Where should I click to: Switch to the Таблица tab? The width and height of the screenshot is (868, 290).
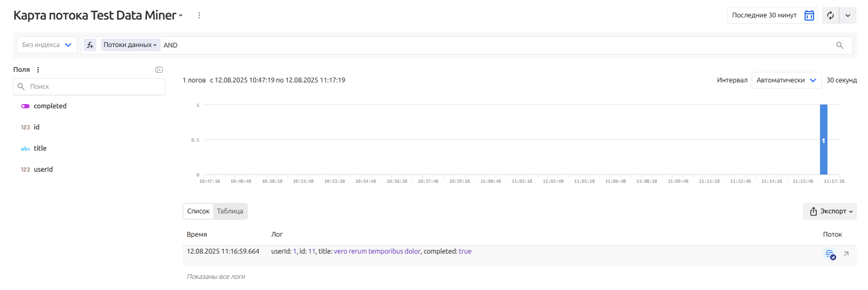230,211
